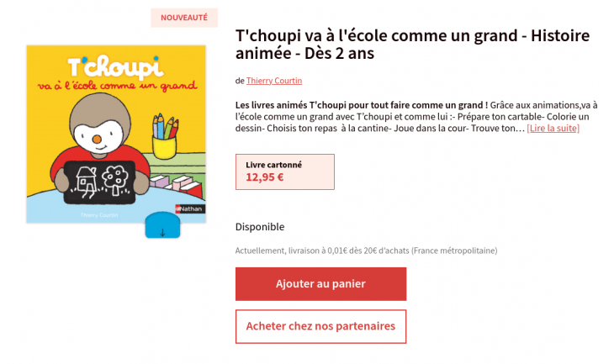The height and width of the screenshot is (364, 614).
Task: Click the yellow pencil cup on the cover
Action: pos(164,146)
